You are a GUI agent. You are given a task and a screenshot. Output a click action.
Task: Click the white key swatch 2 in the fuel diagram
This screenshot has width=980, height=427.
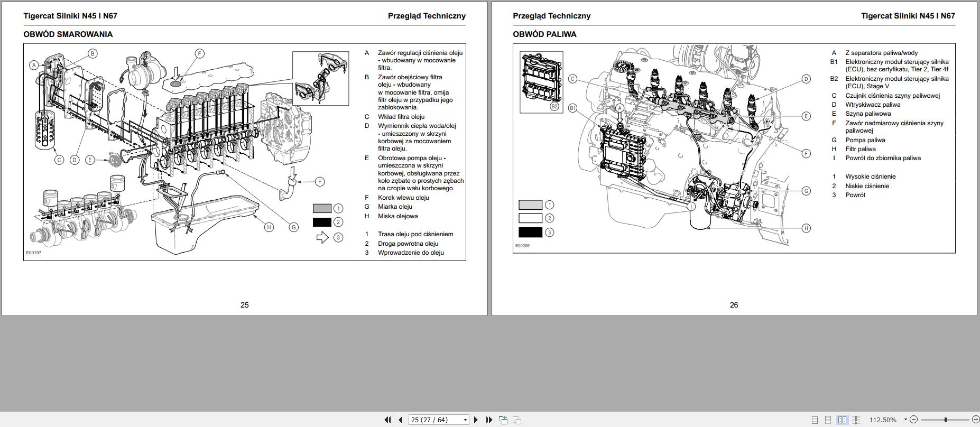point(530,218)
